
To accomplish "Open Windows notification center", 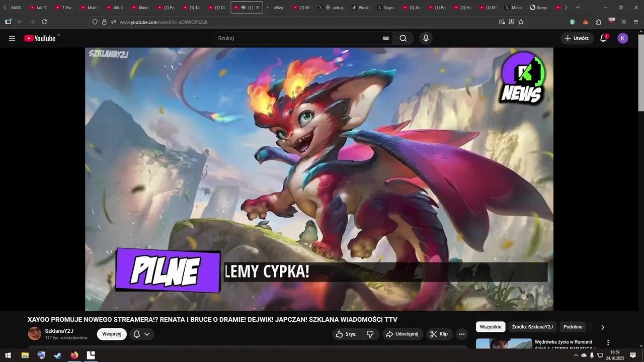I will [633, 355].
